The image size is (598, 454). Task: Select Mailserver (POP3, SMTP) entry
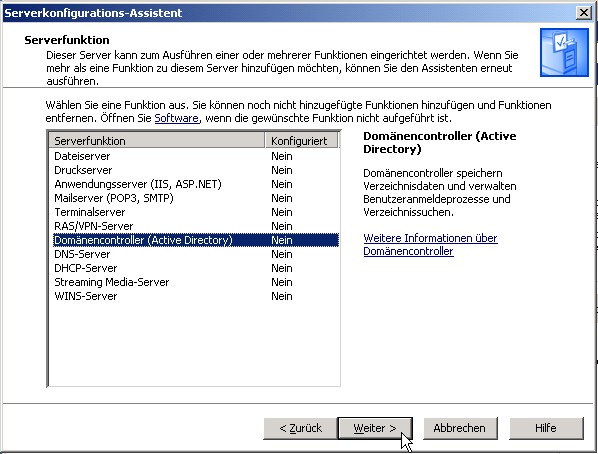point(196,198)
